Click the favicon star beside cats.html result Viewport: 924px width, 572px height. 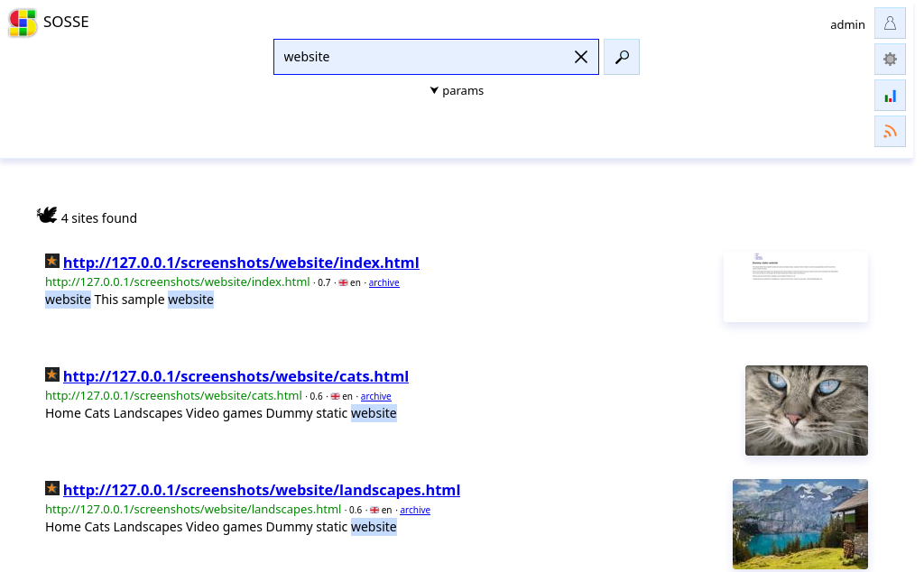51,374
